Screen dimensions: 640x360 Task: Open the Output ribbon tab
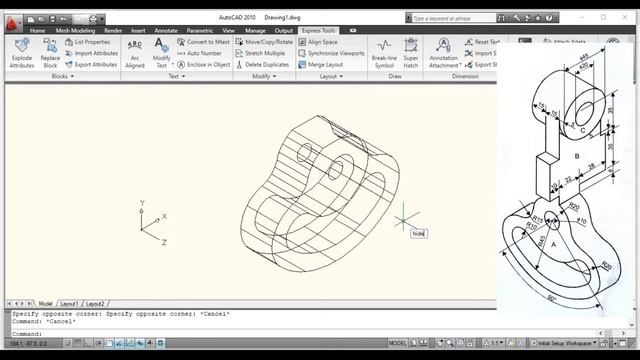pos(284,31)
